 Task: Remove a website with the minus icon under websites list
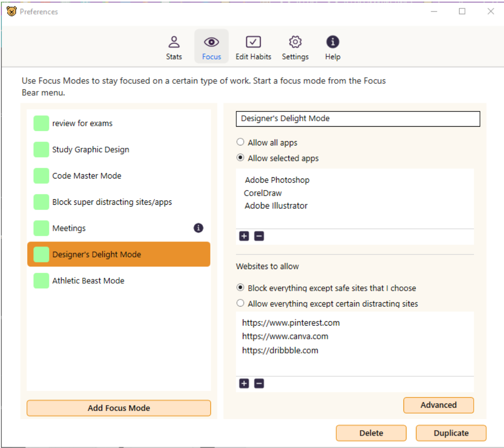click(259, 384)
